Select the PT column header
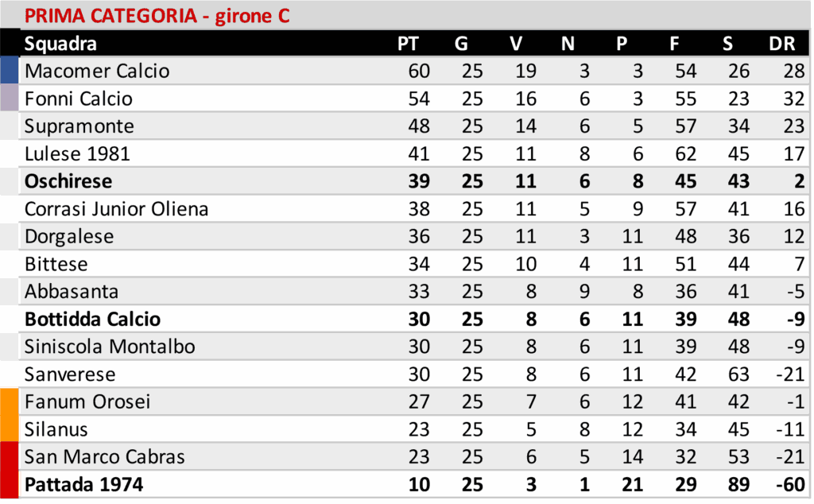 (408, 44)
